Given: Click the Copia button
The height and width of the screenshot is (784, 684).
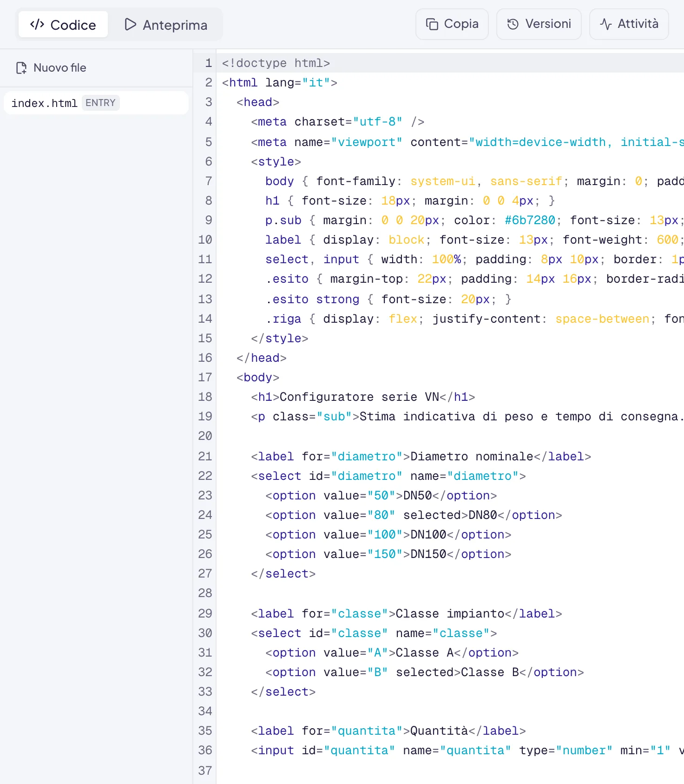Looking at the screenshot, I should [452, 24].
